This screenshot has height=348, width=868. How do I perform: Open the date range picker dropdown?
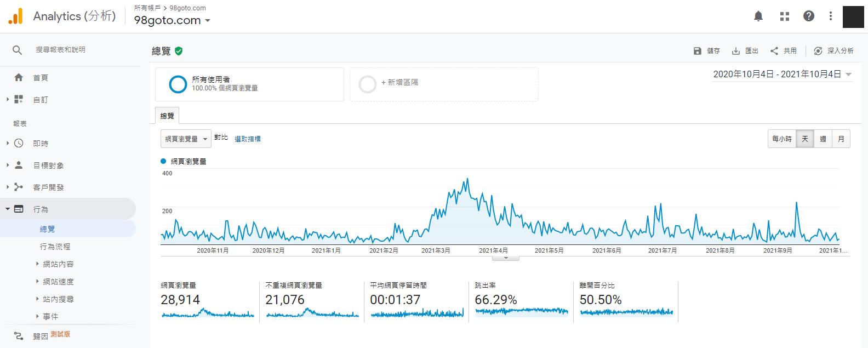click(x=782, y=75)
